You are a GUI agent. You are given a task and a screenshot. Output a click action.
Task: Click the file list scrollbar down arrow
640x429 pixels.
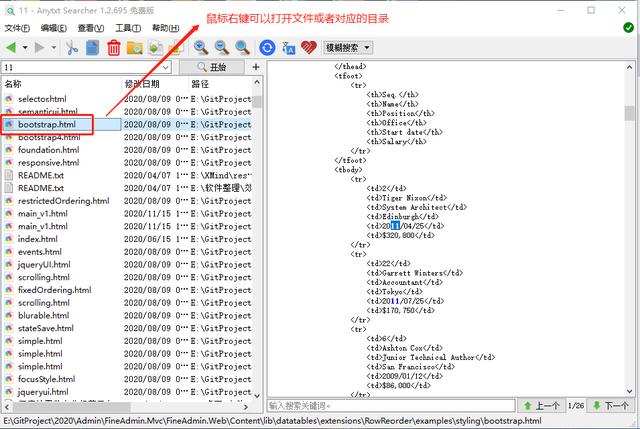pyautogui.click(x=257, y=396)
